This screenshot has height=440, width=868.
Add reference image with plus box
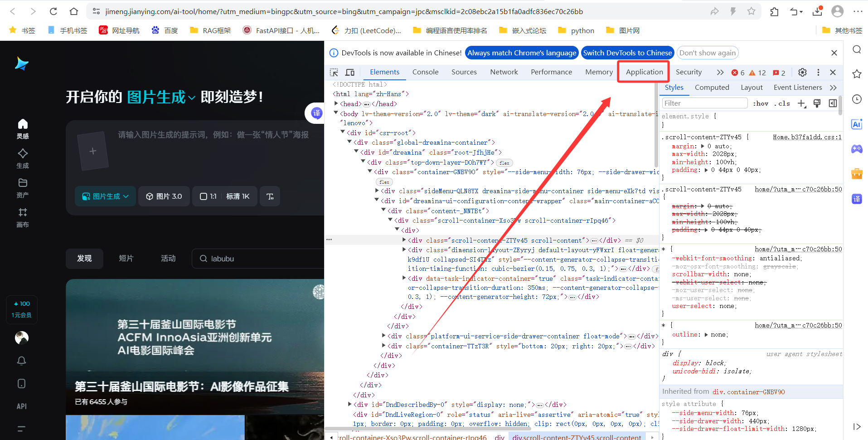tap(92, 151)
